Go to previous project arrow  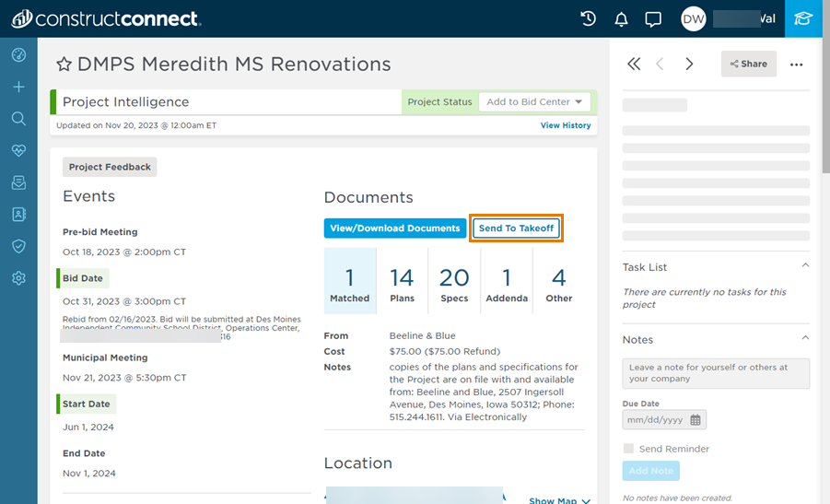coord(660,64)
